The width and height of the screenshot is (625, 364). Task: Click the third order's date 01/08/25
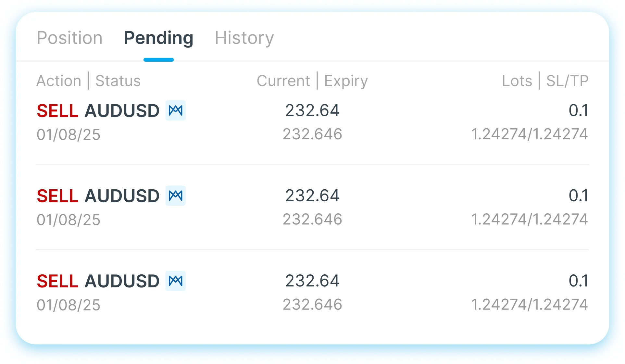pos(69,305)
